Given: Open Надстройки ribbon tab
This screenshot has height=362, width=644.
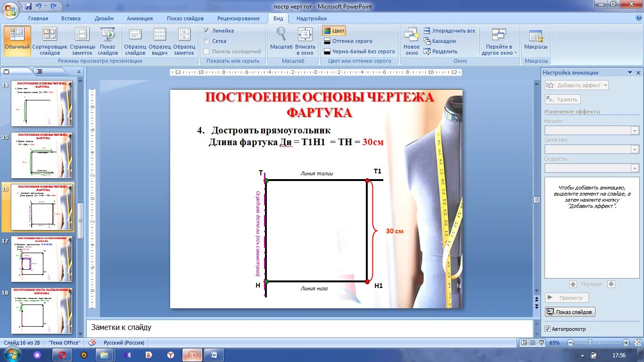Looking at the screenshot, I should pos(312,18).
